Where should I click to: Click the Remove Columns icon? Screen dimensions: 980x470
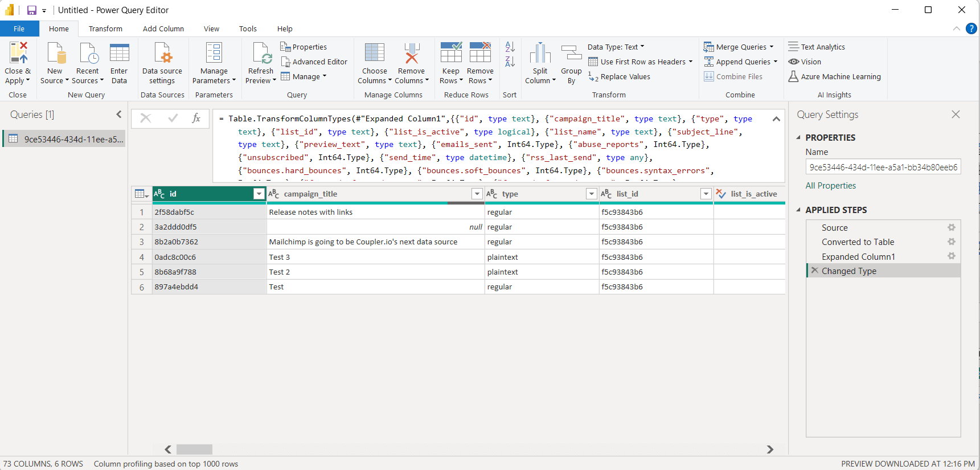pos(412,52)
